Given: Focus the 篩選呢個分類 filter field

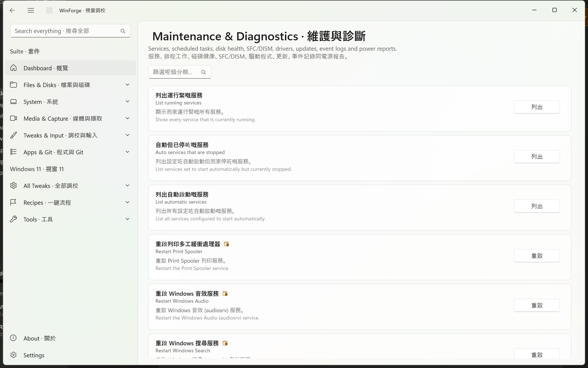Looking at the screenshot, I should 180,72.
